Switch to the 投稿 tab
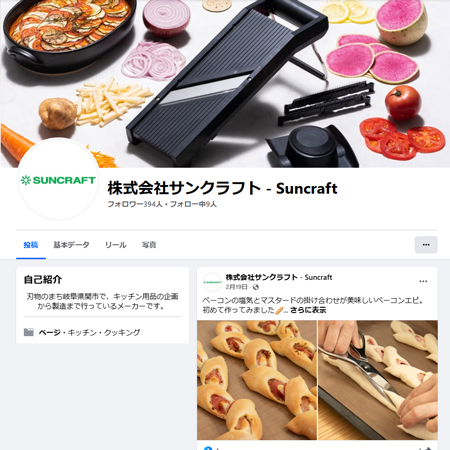Viewport: 450px width, 450px height. click(x=31, y=245)
